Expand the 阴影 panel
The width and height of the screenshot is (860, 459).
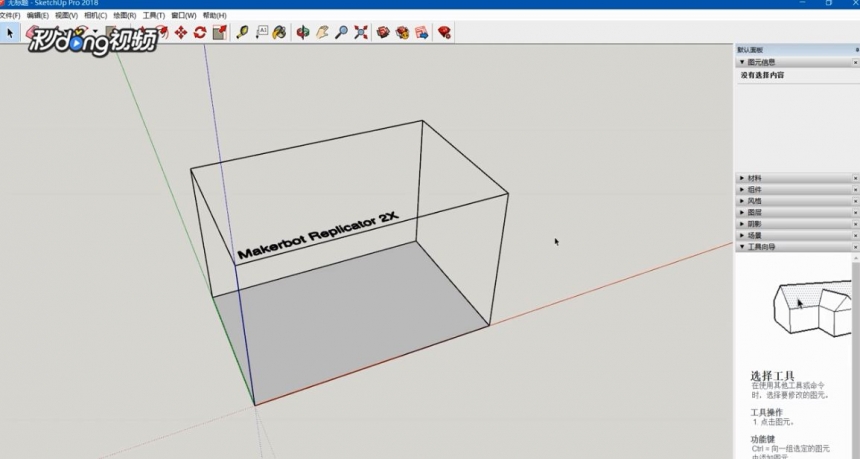[742, 224]
